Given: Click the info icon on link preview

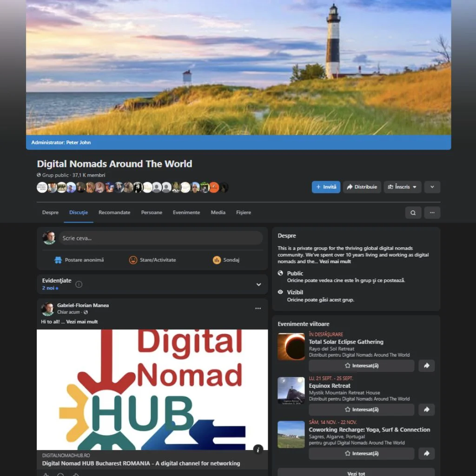Looking at the screenshot, I should (258, 450).
